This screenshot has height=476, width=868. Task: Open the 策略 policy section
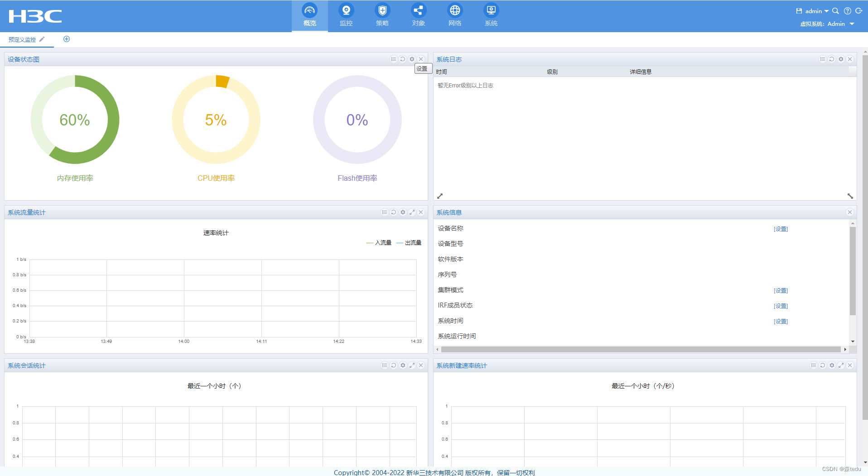pyautogui.click(x=382, y=16)
